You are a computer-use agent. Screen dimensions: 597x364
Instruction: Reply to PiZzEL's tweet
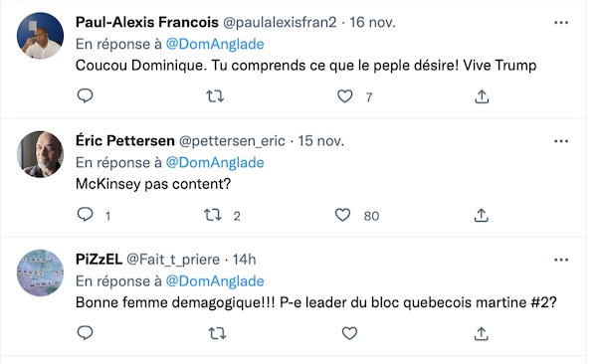pos(85,333)
